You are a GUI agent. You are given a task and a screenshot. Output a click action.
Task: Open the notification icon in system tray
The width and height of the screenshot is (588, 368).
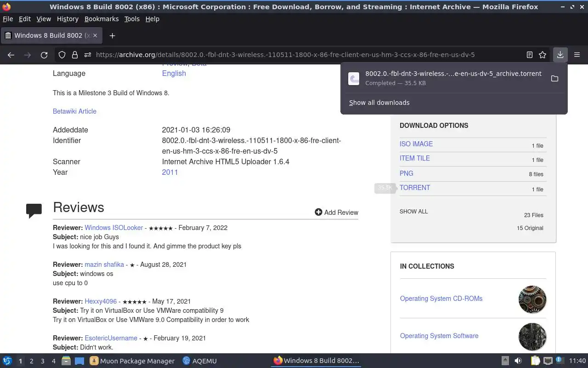(x=560, y=360)
